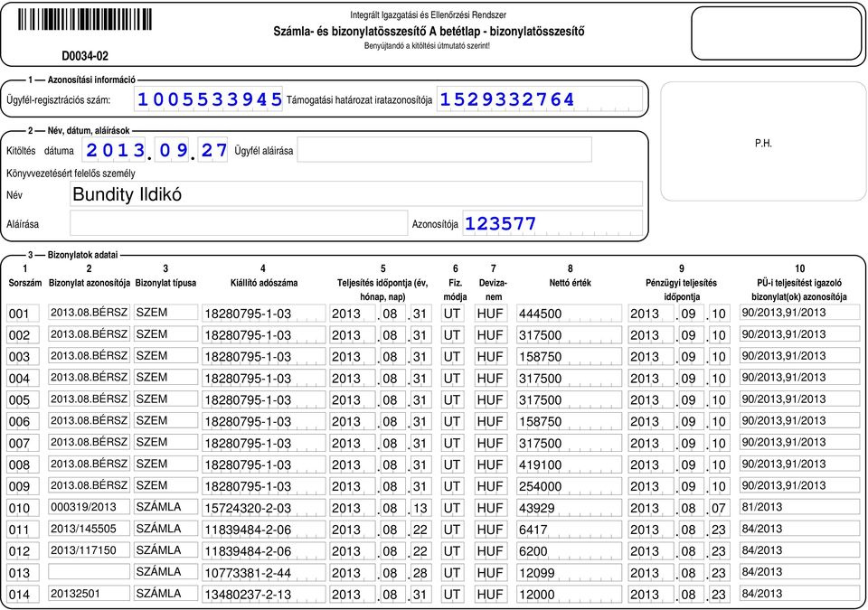Click Fiz. módja UT in row 007

coord(453,443)
